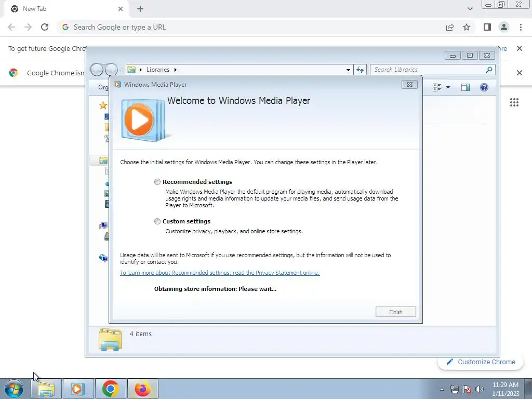532x399 pixels.
Task: Open the view options dropdown arrow in Explorer
Action: tap(448, 87)
